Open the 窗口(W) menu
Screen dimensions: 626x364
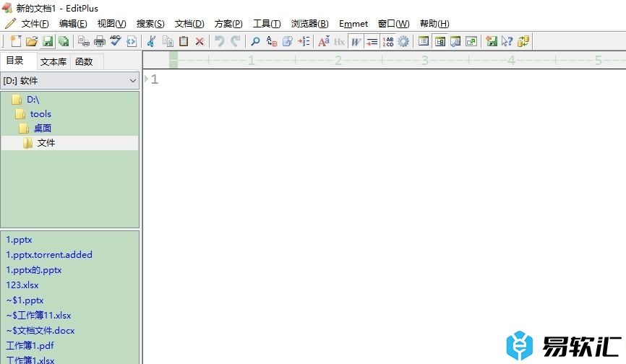coord(394,24)
